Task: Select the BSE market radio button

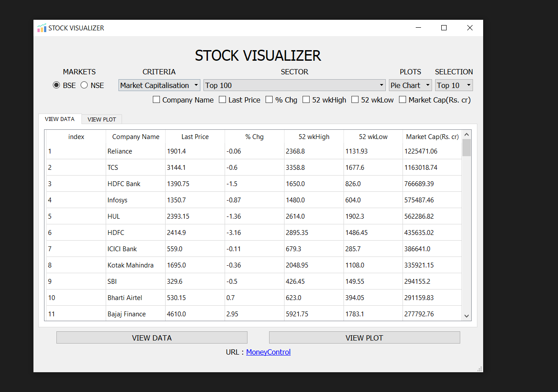Action: pos(64,85)
